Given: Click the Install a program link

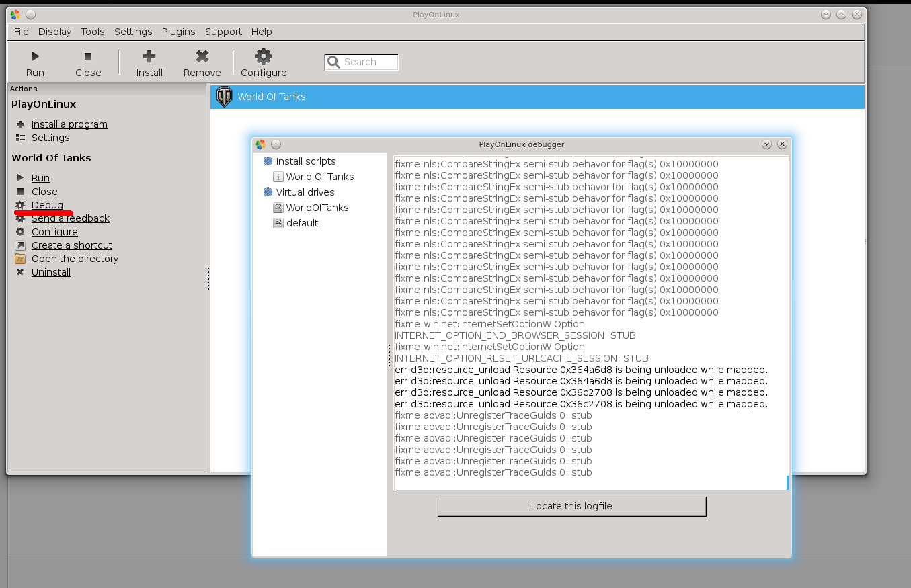Looking at the screenshot, I should pyautogui.click(x=69, y=124).
